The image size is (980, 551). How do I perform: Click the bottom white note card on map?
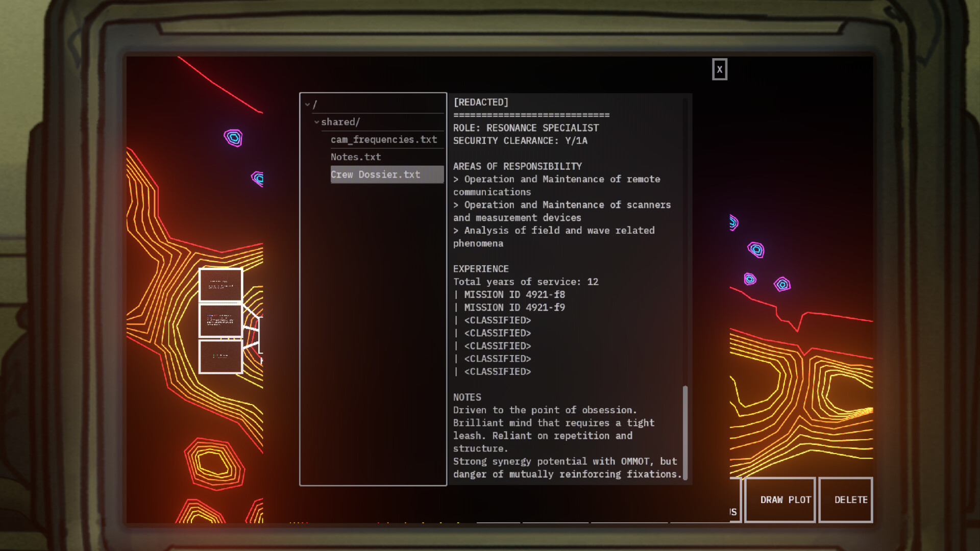click(x=220, y=356)
